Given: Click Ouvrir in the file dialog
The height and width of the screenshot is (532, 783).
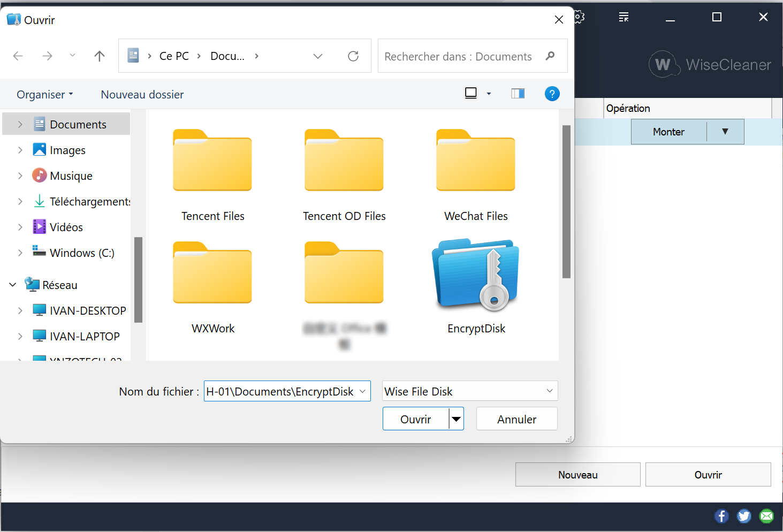Looking at the screenshot, I should click(x=416, y=419).
